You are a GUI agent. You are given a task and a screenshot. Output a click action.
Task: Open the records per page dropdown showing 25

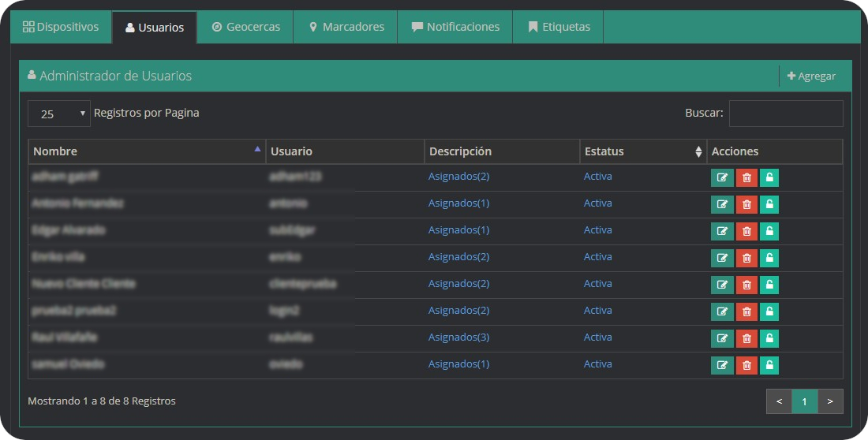[x=59, y=114]
